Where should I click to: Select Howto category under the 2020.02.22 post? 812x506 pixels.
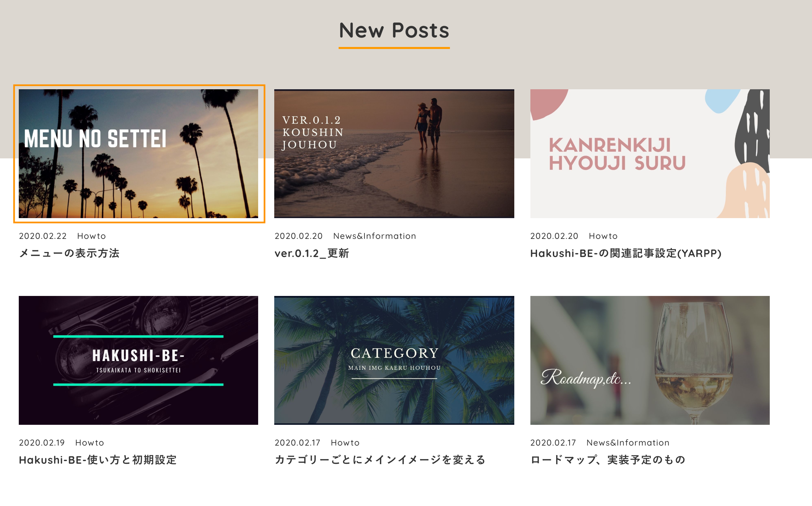tap(92, 236)
